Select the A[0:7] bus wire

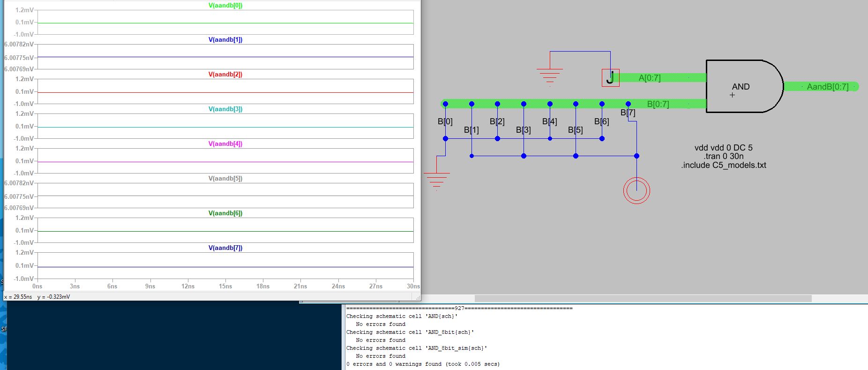coord(666,78)
